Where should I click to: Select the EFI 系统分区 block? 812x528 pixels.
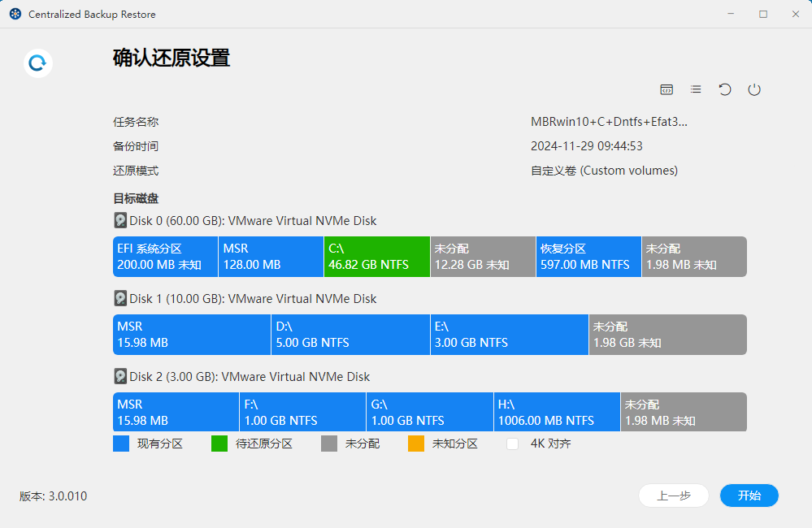[166, 257]
